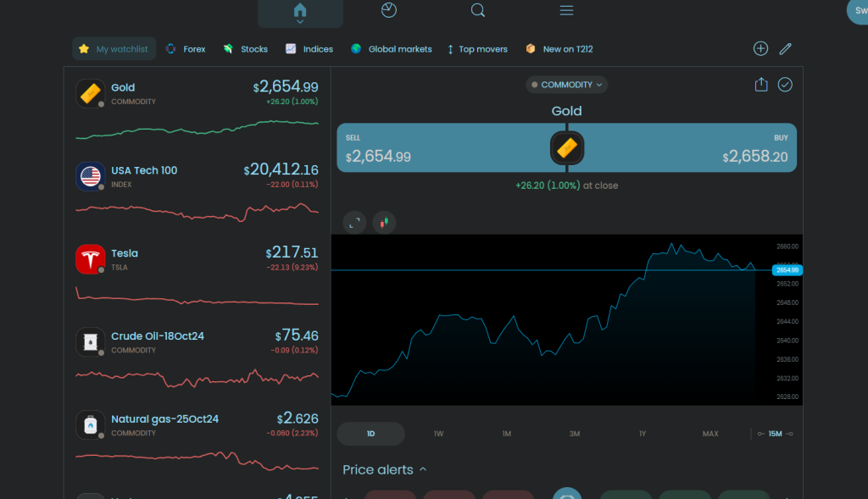Open the portfolio pie chart icon
868x499 pixels.
(x=389, y=10)
